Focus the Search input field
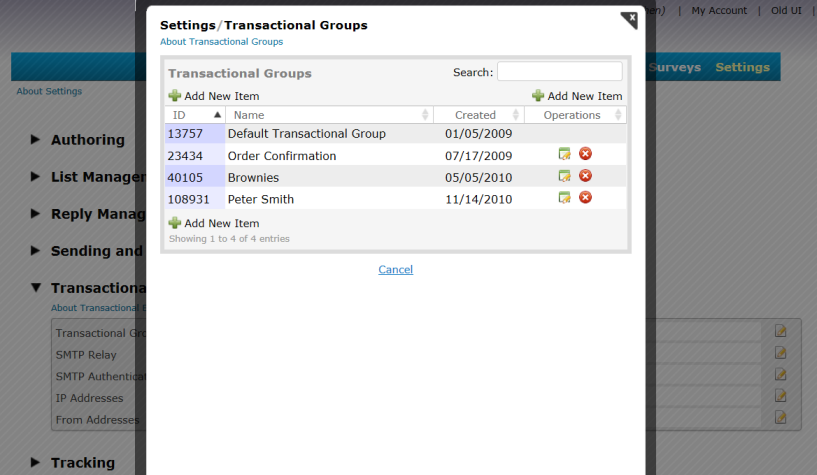 coord(559,72)
